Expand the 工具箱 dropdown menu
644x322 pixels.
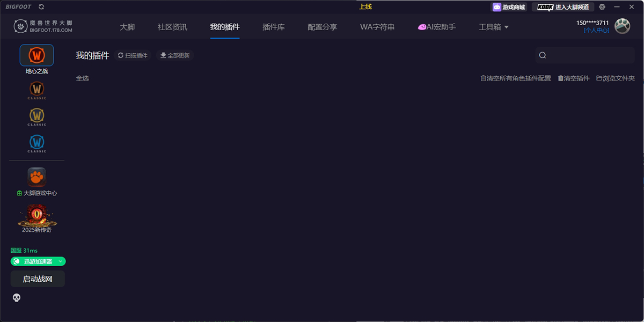coord(492,26)
